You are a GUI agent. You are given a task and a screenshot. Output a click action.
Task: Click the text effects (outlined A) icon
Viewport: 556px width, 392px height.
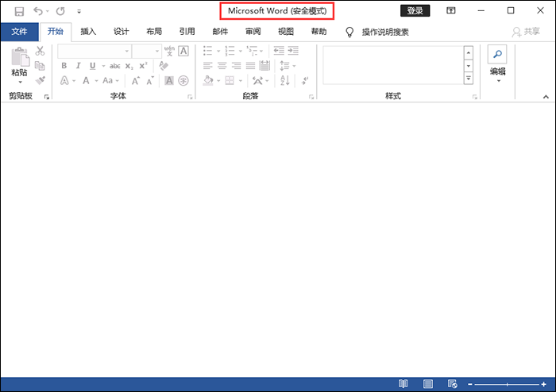click(64, 81)
